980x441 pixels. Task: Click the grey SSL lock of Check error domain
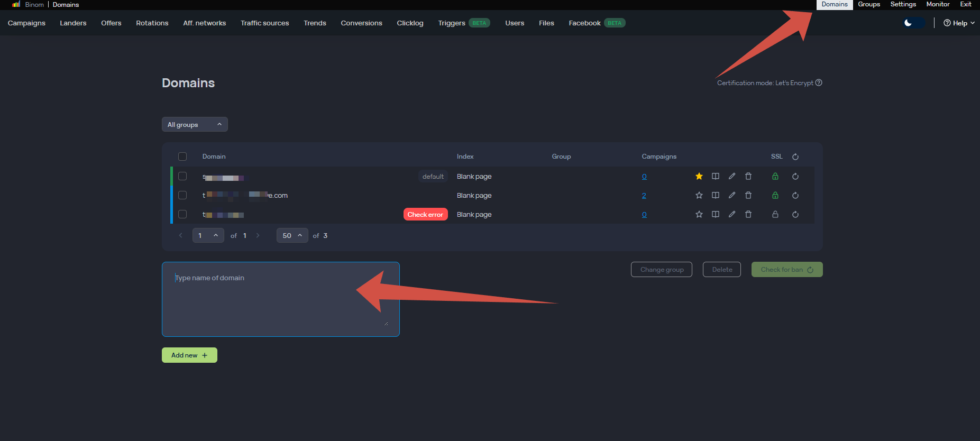point(775,214)
